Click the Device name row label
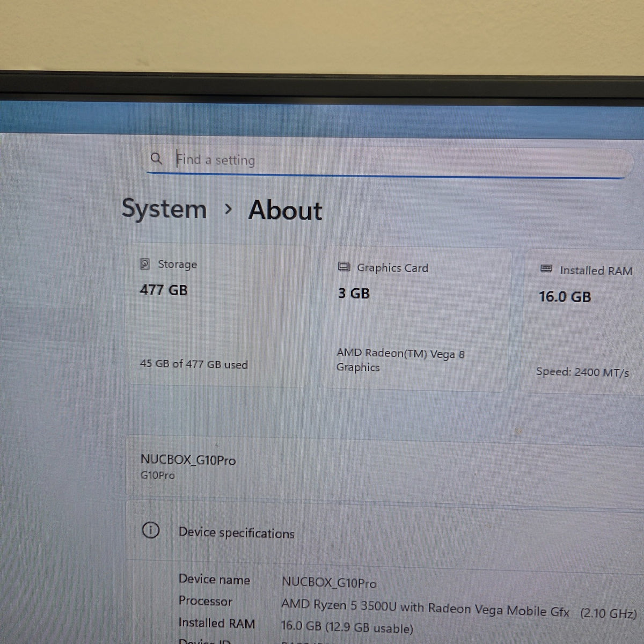644x644 pixels. 214,580
